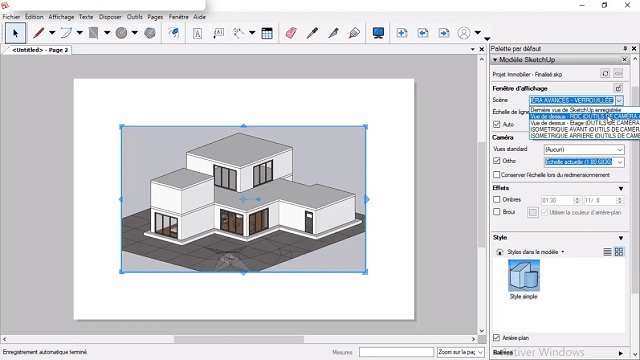Select the Style simple thumbnail
The width and height of the screenshot is (640, 360).
(x=524, y=276)
